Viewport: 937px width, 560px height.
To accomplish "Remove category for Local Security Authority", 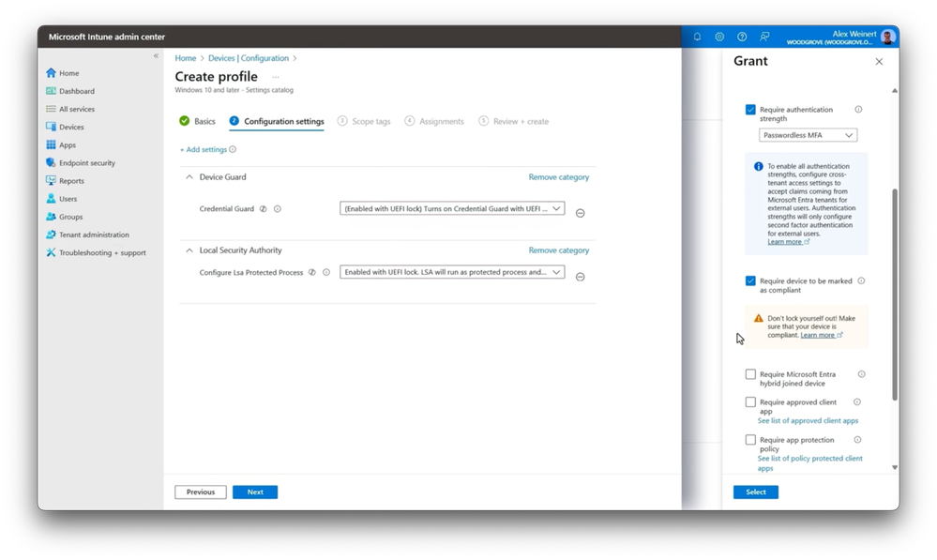I will coord(559,250).
